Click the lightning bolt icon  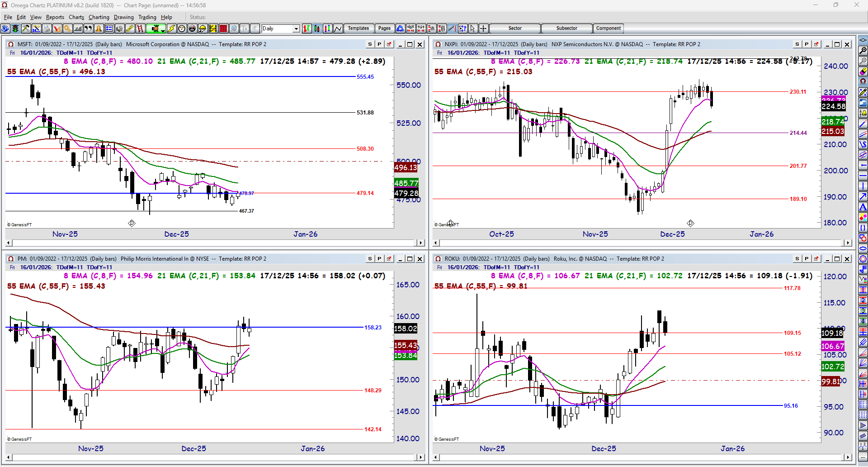[x=171, y=29]
